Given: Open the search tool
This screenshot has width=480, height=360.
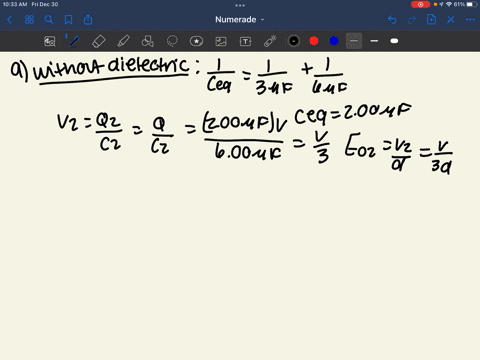Looking at the screenshot, I should tap(49, 20).
